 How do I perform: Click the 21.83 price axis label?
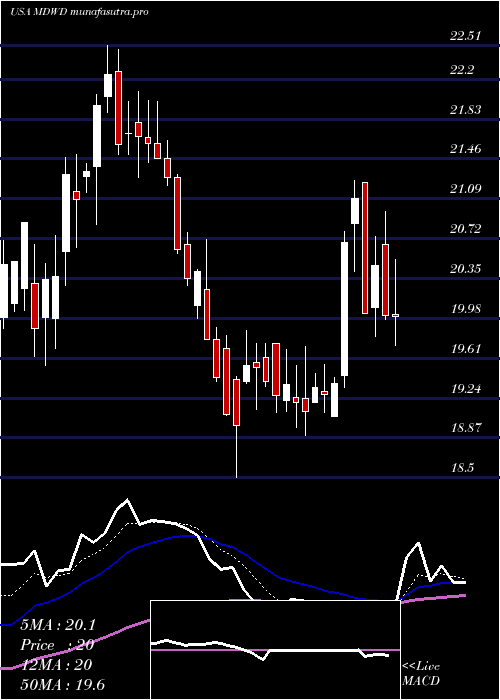click(x=465, y=110)
